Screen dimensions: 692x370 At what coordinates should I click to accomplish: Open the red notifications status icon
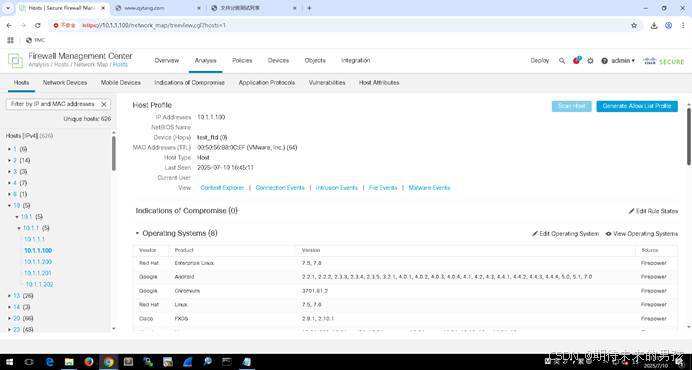click(x=576, y=60)
